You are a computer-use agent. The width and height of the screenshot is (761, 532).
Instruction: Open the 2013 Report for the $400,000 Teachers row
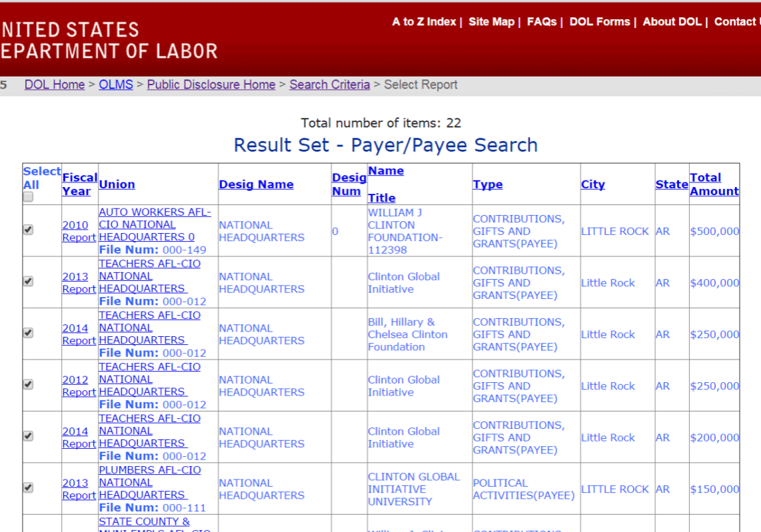pyautogui.click(x=79, y=283)
